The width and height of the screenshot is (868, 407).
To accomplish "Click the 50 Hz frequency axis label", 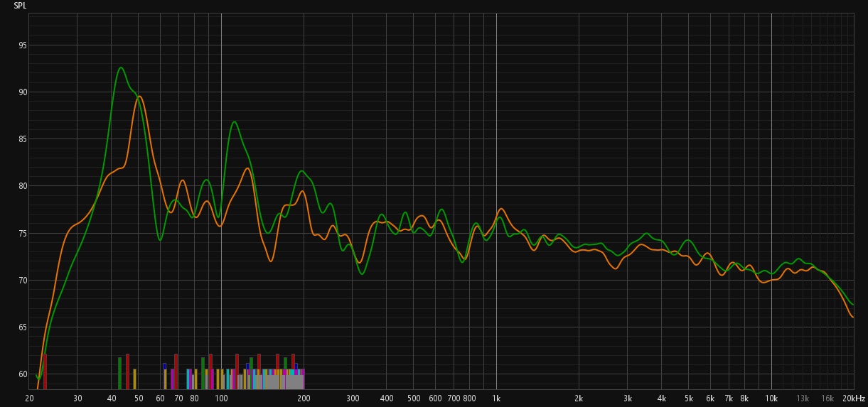I will 138,398.
